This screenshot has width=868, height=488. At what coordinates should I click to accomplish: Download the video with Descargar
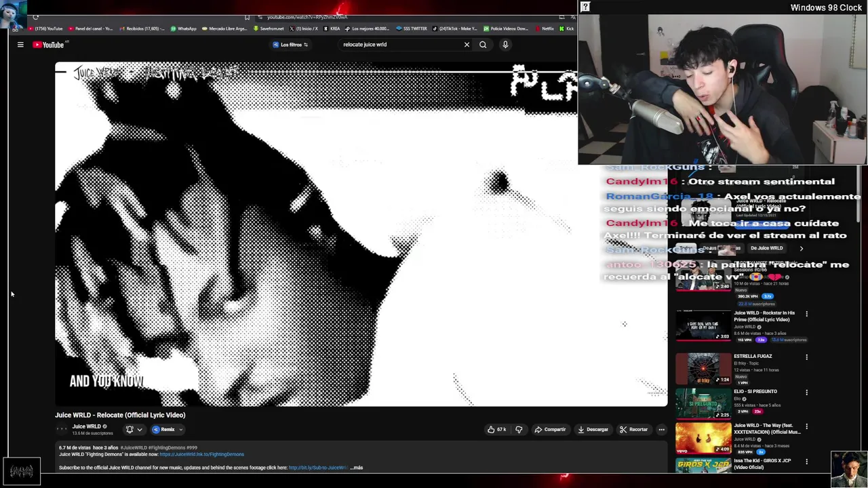593,429
